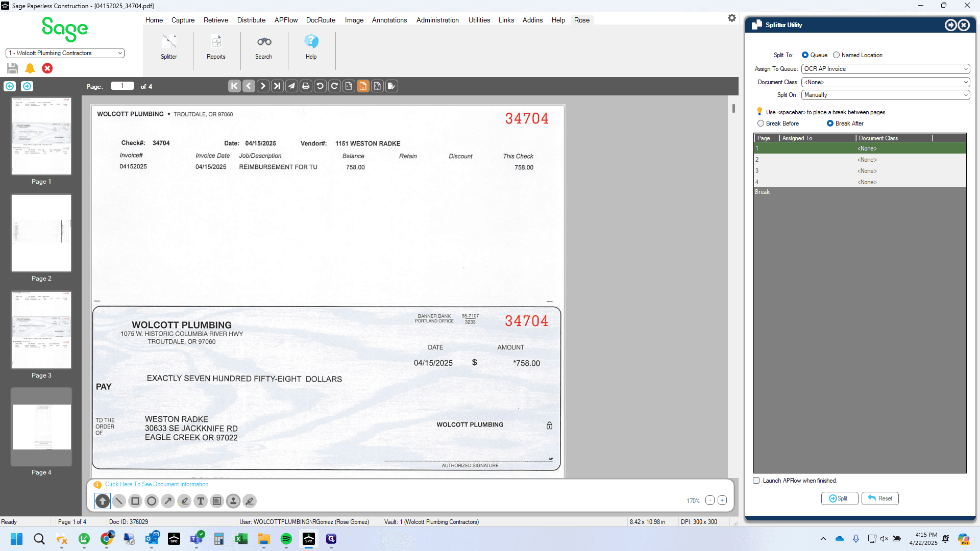Open File Explorer from the taskbar
The height and width of the screenshot is (551, 980).
coord(263,539)
